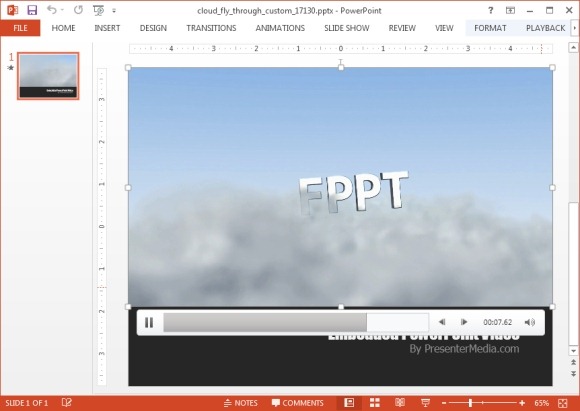Open the video FORMAT tab
This screenshot has height=411, width=580.
[x=490, y=28]
